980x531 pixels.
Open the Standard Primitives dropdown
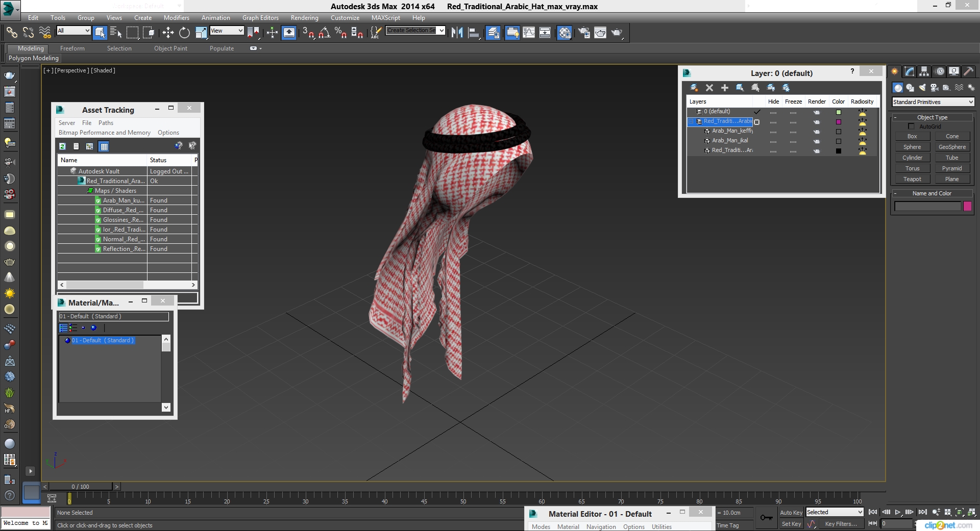click(933, 102)
